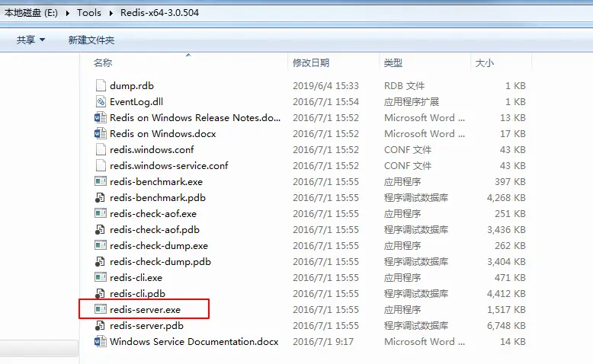The width and height of the screenshot is (593, 364).
Task: Click the redis-check-aof.exe application icon
Action: tap(101, 213)
